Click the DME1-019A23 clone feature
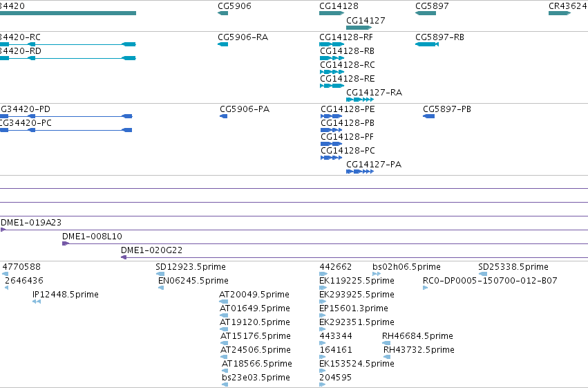The image size is (588, 388). (294, 230)
